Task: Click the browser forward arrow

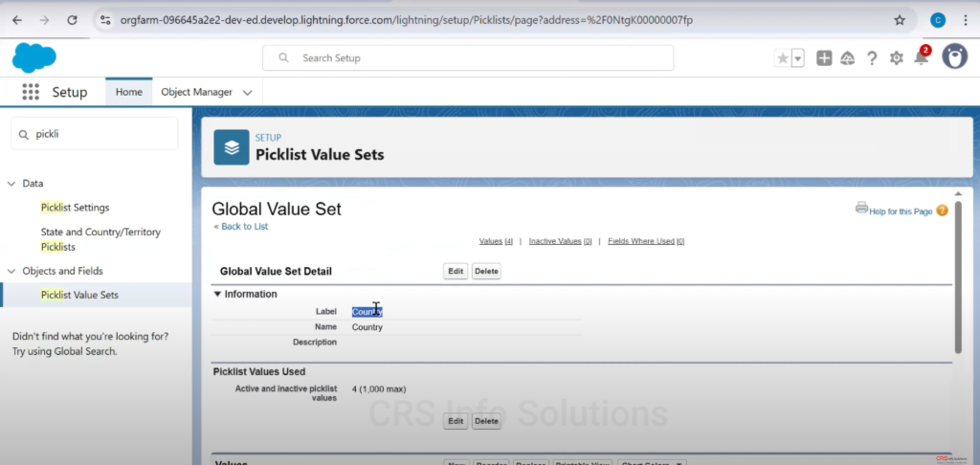Action: (x=44, y=20)
